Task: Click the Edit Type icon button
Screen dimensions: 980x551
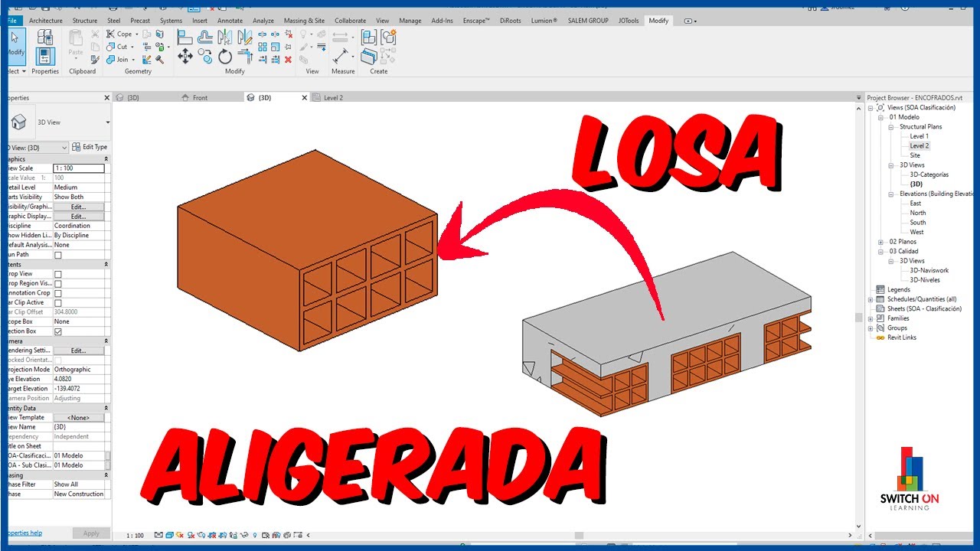Action: pos(90,147)
